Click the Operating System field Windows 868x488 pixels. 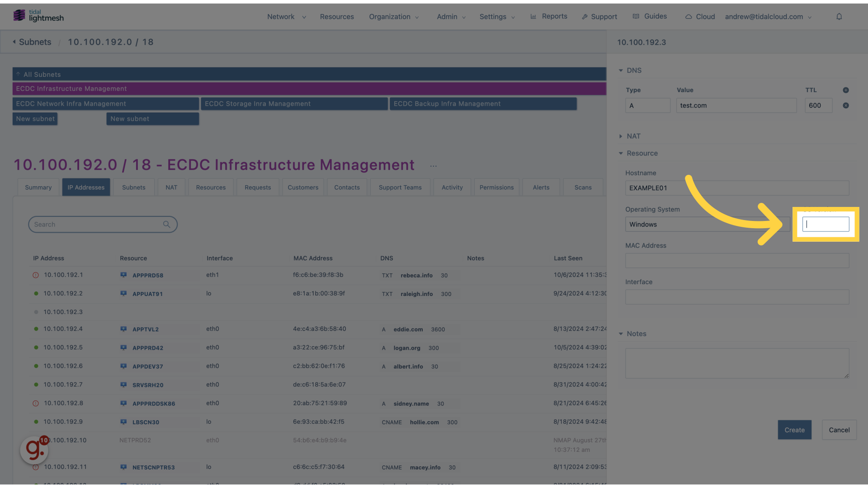coord(708,224)
